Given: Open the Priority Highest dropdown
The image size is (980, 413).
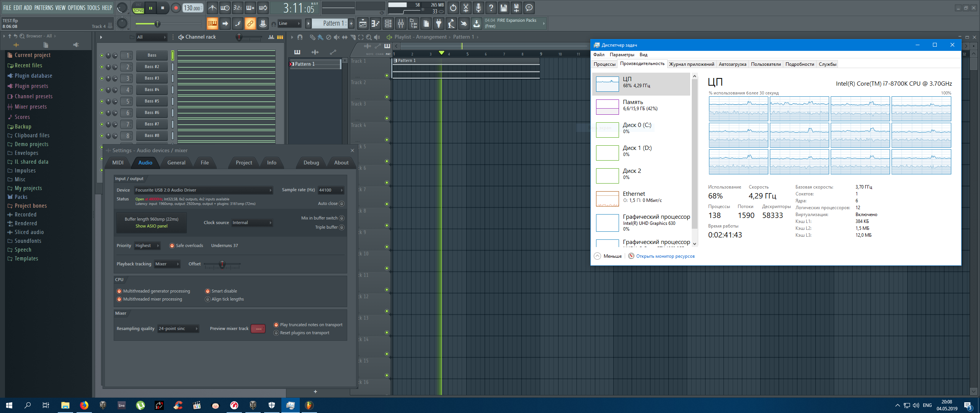Looking at the screenshot, I should tap(147, 246).
